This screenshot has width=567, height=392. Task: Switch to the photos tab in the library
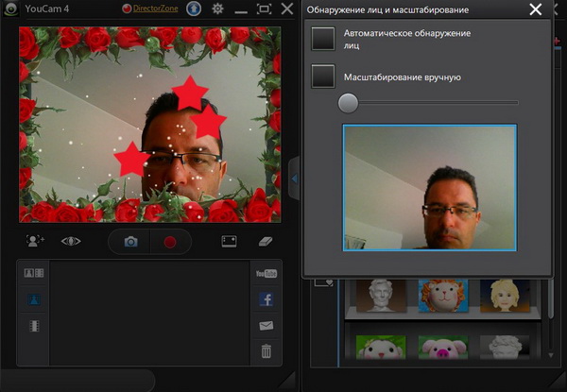[33, 299]
